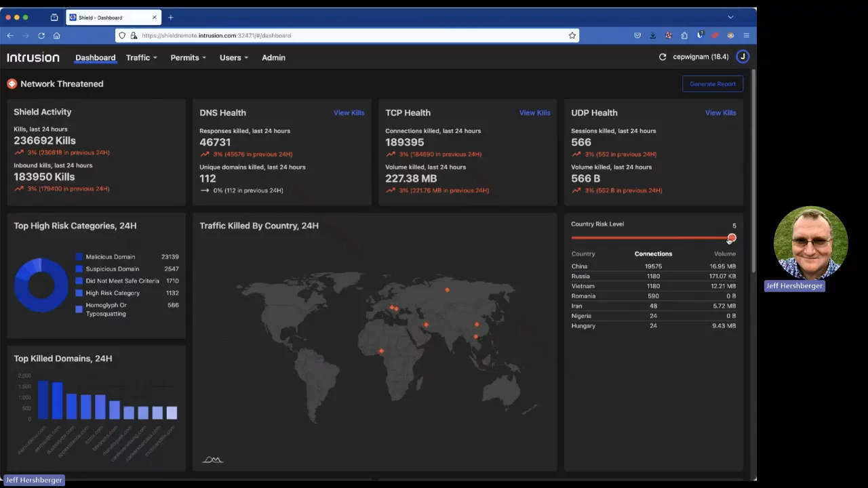
Task: Bookmark this page with star icon
Action: [x=572, y=35]
